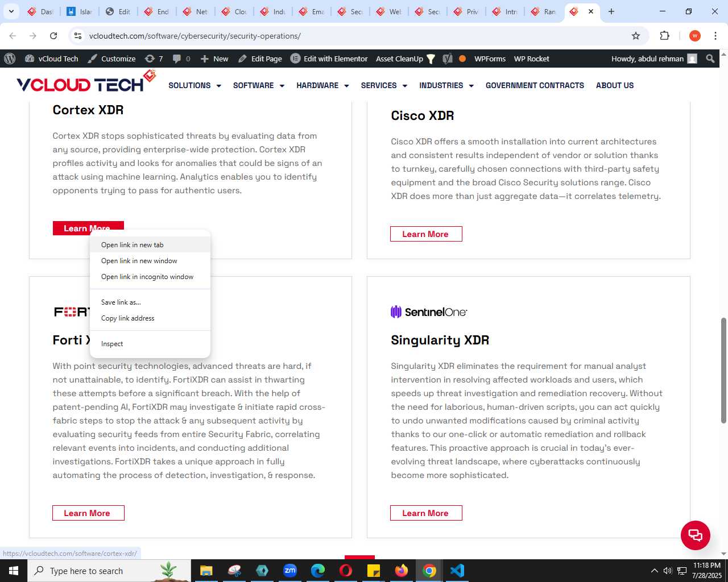Click the WordPress logo in admin bar
The height and width of the screenshot is (582, 728).
10,59
